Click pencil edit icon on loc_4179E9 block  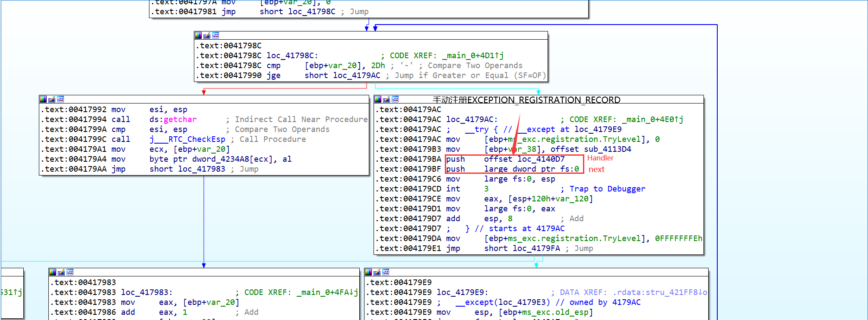click(377, 272)
